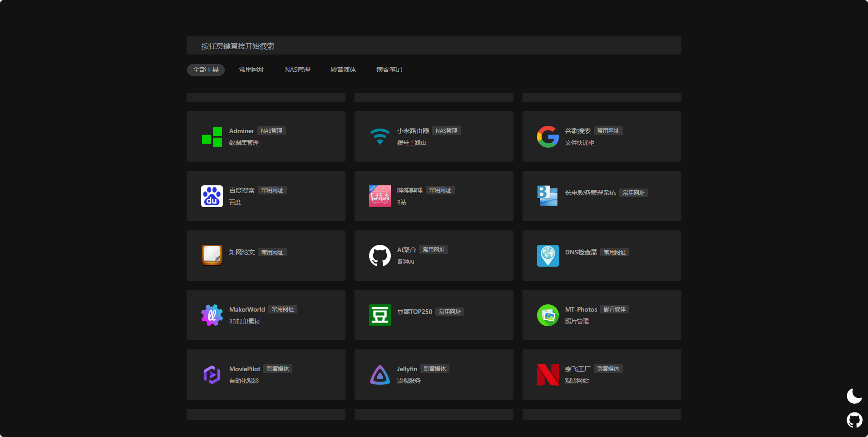
Task: Click the 各种AI description text
Action: [x=406, y=262]
